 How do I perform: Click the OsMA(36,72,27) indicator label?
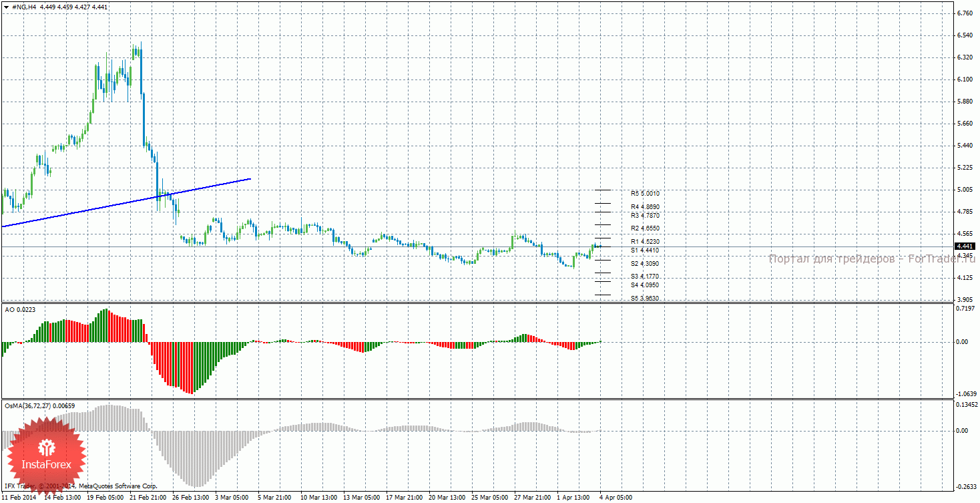point(39,405)
